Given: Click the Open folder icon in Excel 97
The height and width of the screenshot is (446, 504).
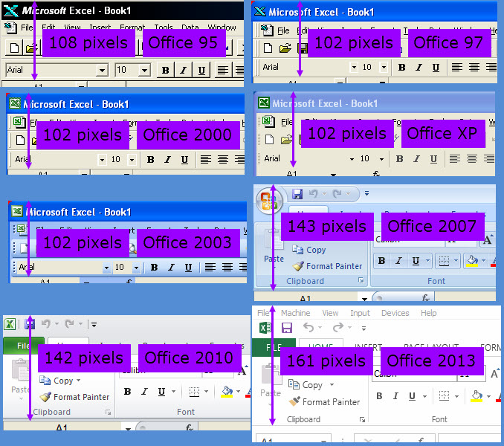Looking at the screenshot, I should (x=284, y=48).
